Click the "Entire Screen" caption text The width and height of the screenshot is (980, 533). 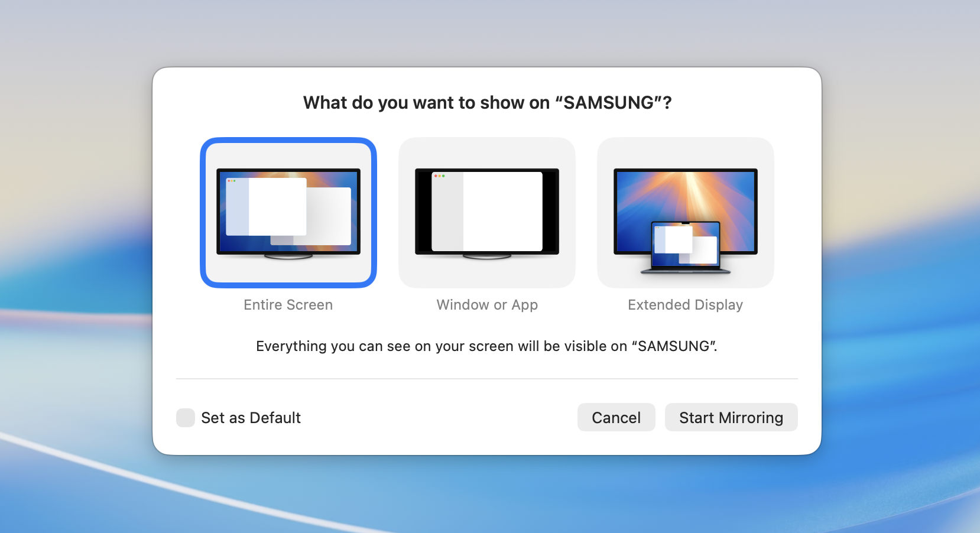[x=288, y=305]
